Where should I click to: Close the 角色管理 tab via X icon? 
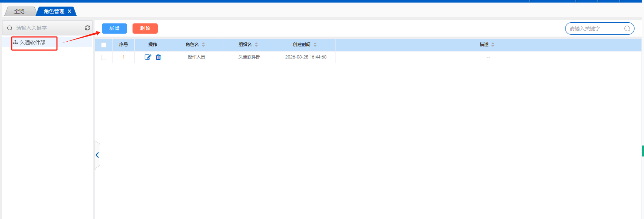[x=69, y=11]
